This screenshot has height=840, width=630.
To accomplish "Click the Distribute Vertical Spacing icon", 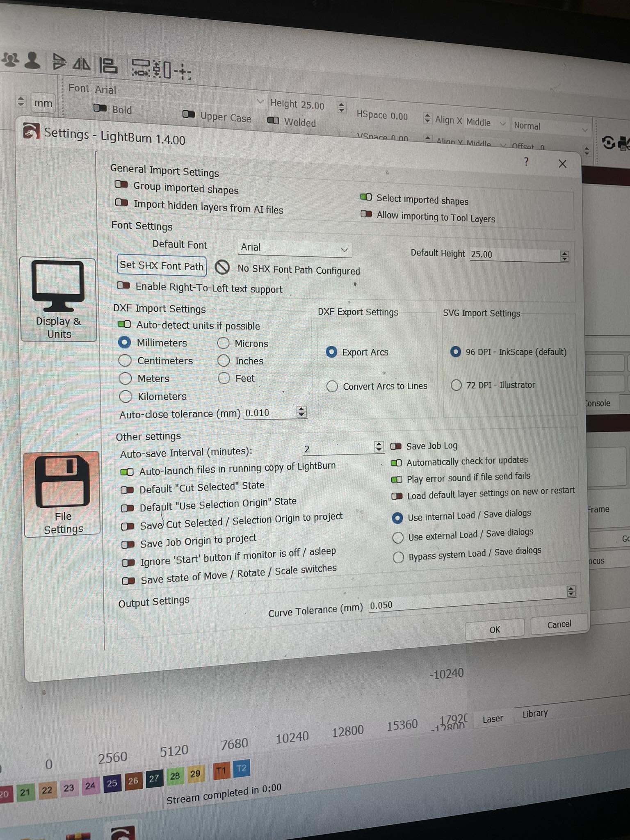I will [162, 69].
